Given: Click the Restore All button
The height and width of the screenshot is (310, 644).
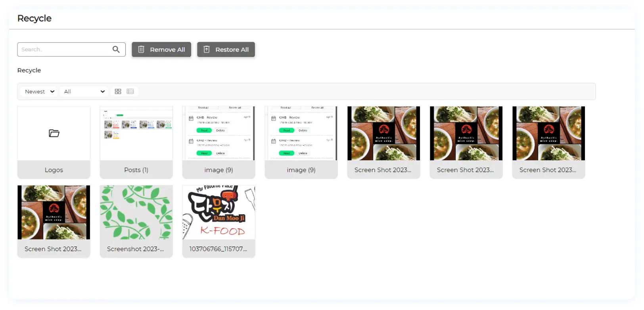Looking at the screenshot, I should point(226,49).
